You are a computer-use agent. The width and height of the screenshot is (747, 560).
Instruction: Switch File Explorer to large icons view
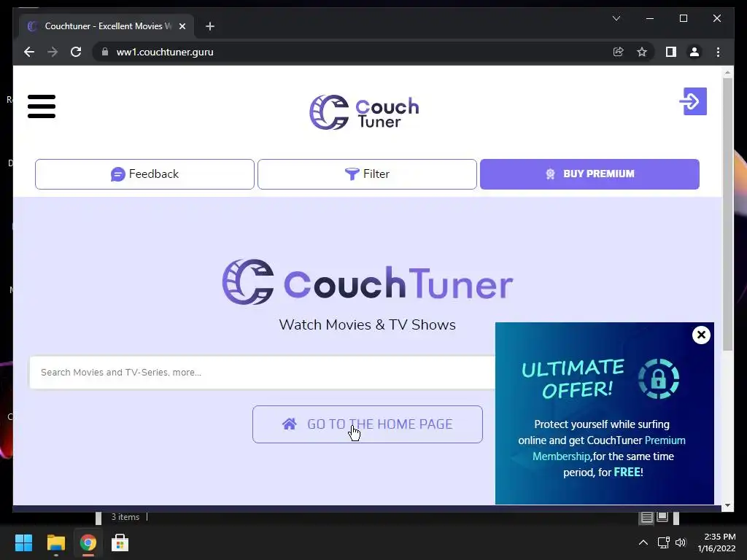tap(662, 517)
